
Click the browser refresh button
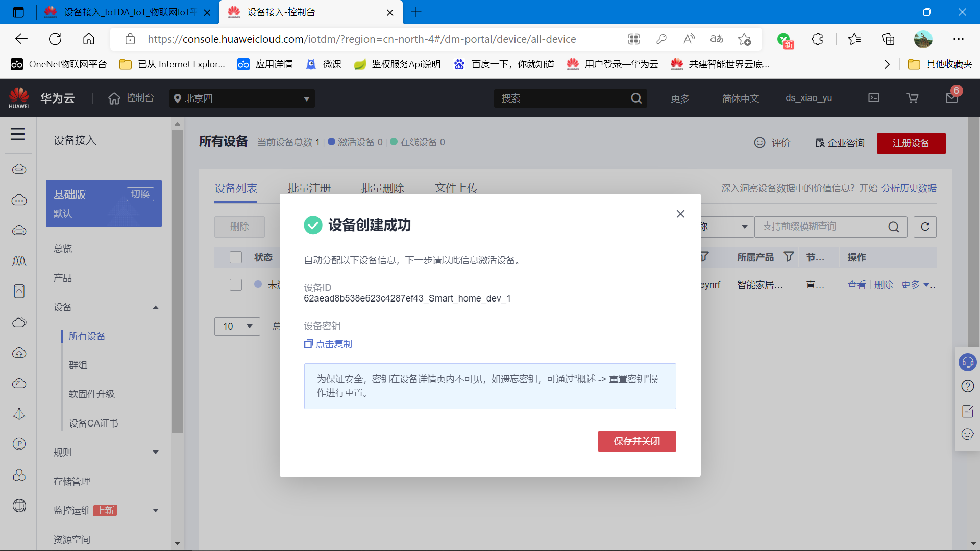[x=55, y=39]
